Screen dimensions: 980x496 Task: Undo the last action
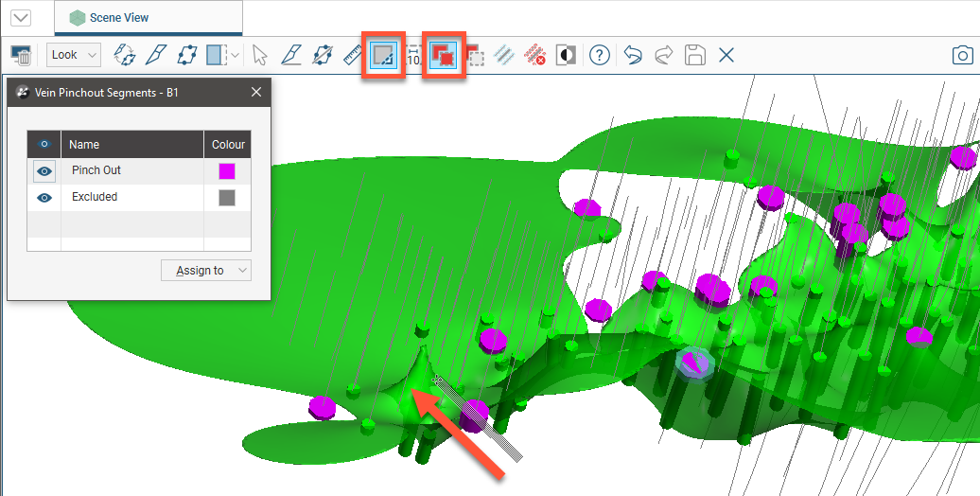633,55
